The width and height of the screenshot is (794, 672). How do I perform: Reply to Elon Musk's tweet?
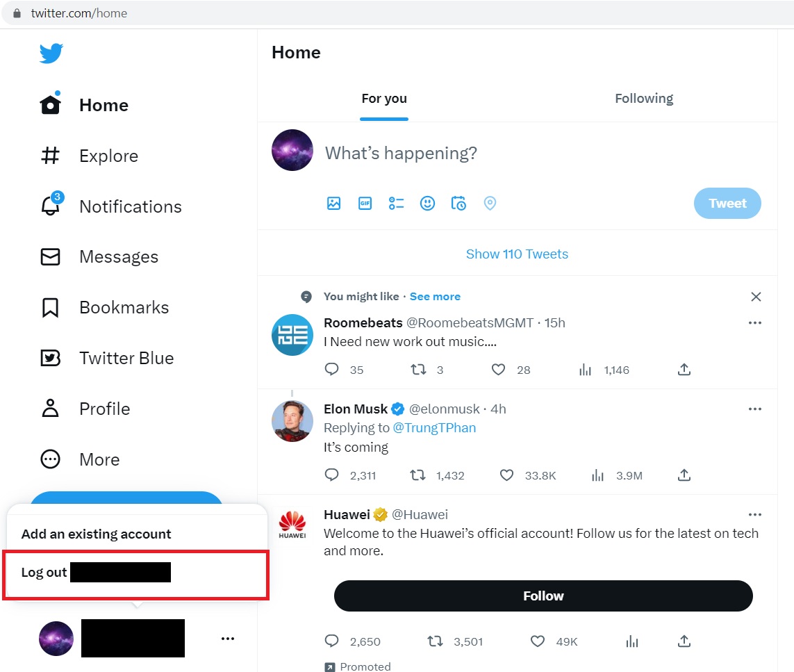[x=331, y=475]
